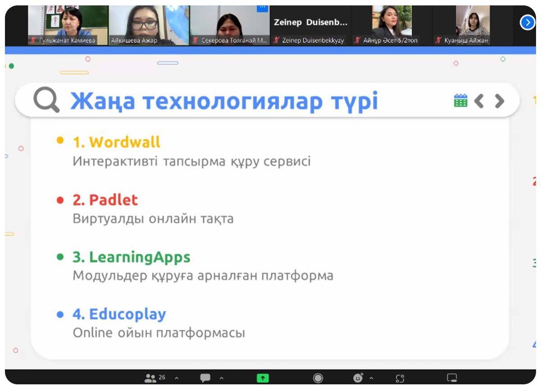Go to next slide with right chevron
Screen dimensions: 541x392
(499, 101)
